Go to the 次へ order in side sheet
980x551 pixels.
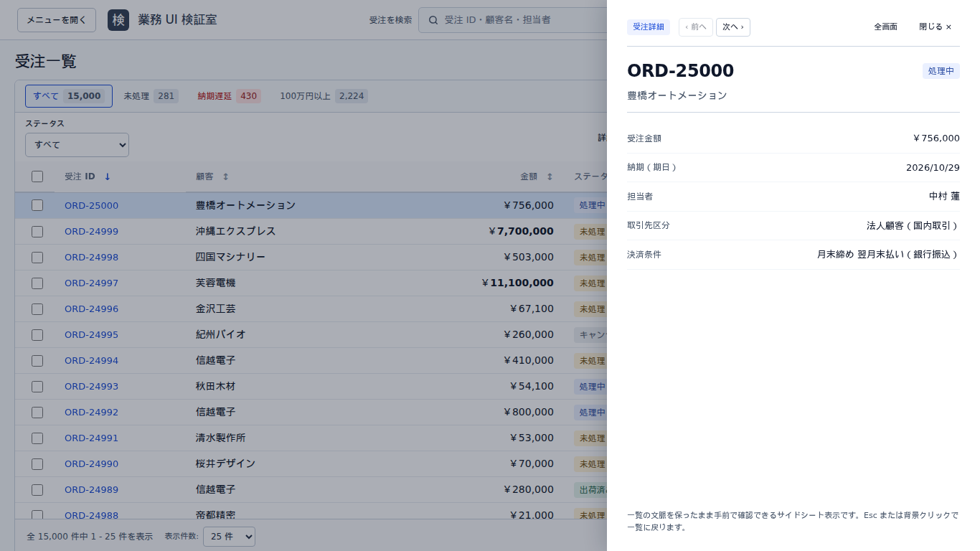pyautogui.click(x=733, y=27)
